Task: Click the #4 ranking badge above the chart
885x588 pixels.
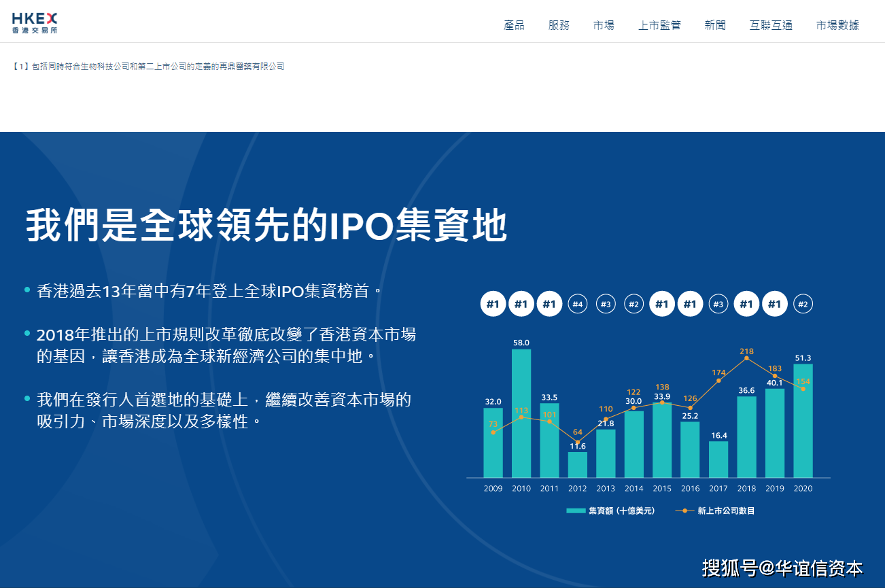Action: 577,304
